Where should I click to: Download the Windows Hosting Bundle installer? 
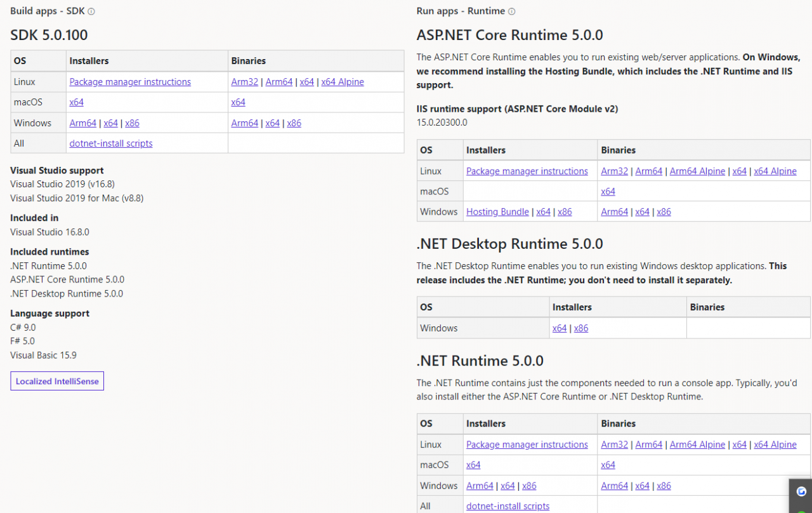coord(497,212)
